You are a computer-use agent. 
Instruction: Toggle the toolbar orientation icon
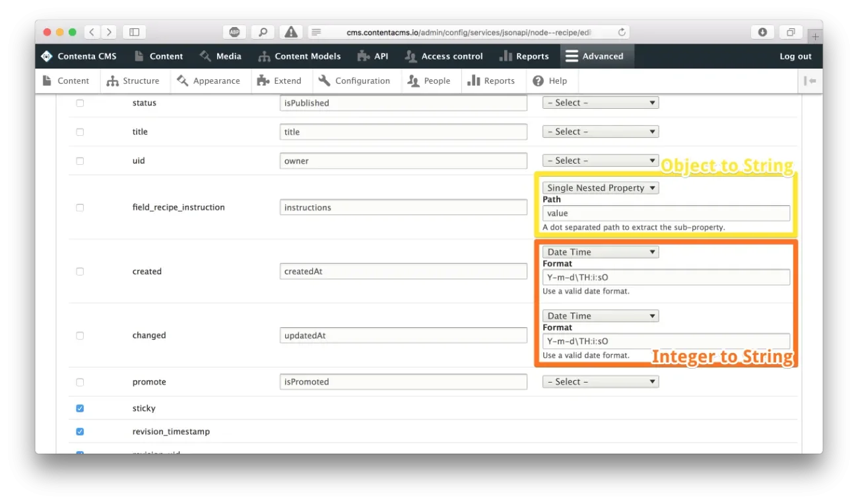click(810, 80)
